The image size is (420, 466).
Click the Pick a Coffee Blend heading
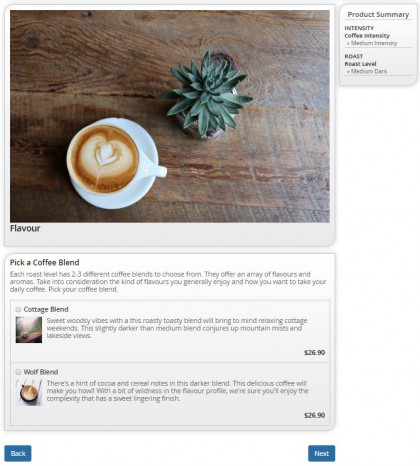pyautogui.click(x=45, y=263)
